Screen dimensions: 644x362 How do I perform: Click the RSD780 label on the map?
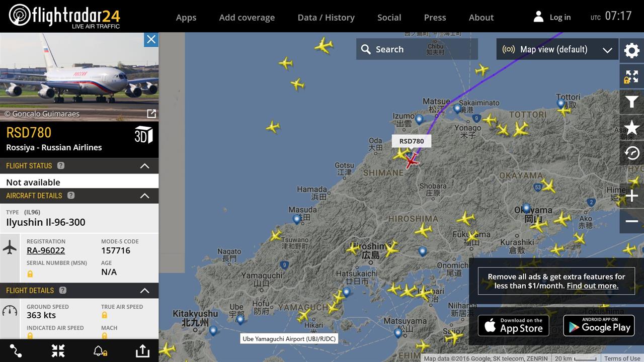pyautogui.click(x=412, y=141)
